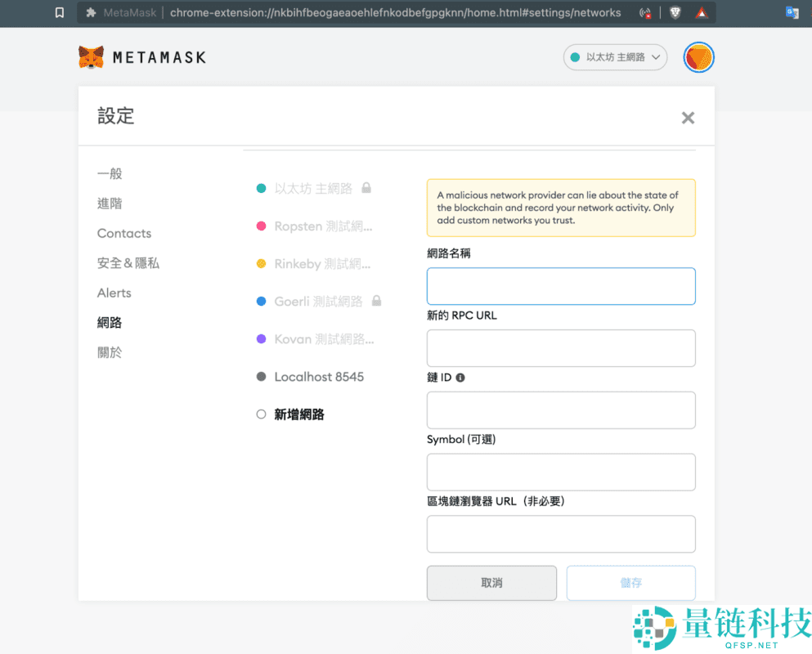Click inside the 網路名稱 input field
The height and width of the screenshot is (654, 812).
[x=561, y=286]
